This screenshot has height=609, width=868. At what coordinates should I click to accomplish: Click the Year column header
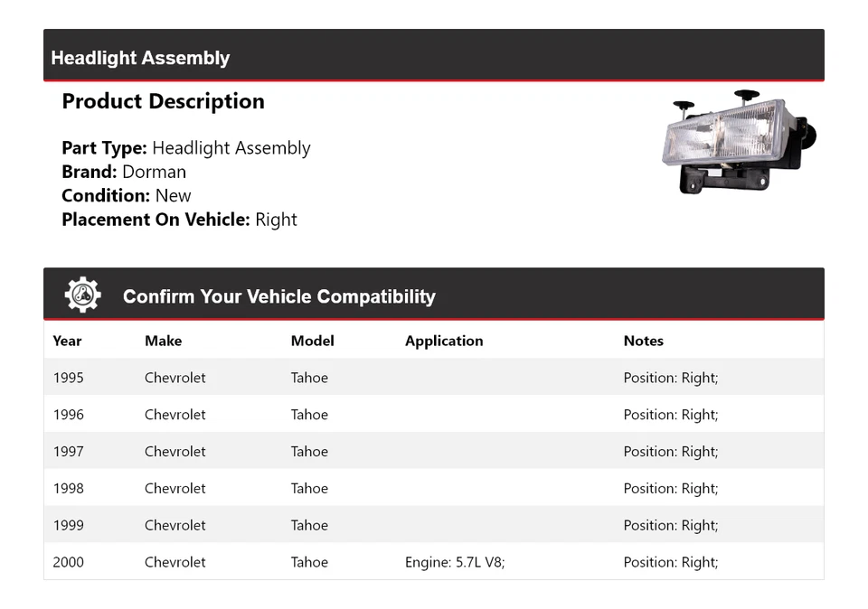click(67, 341)
